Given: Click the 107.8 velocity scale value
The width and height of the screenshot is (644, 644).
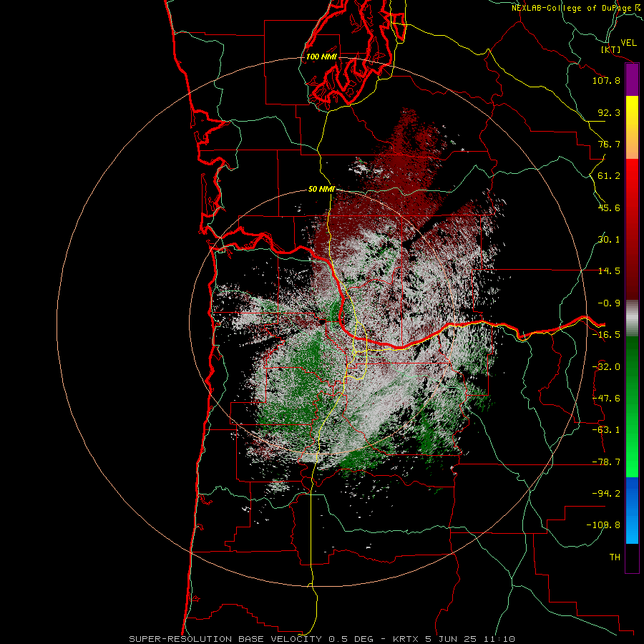Looking at the screenshot, I should 606,80.
